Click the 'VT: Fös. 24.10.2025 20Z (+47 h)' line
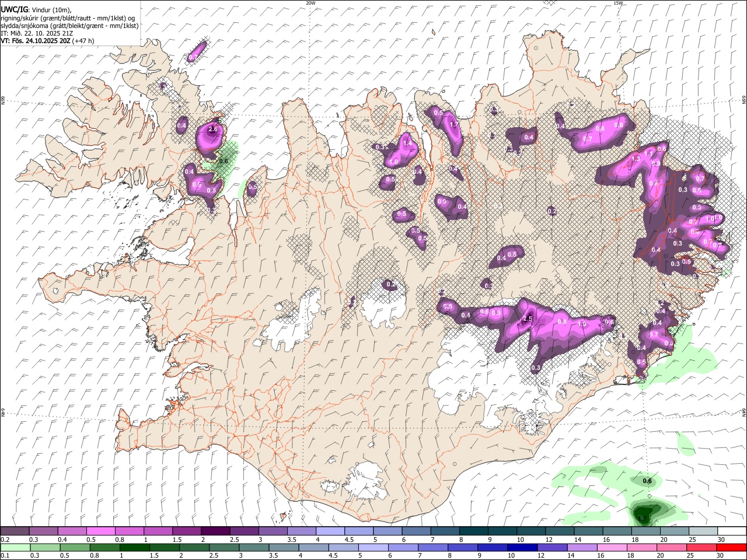Viewport: 747px width, 560px height. pyautogui.click(x=47, y=41)
